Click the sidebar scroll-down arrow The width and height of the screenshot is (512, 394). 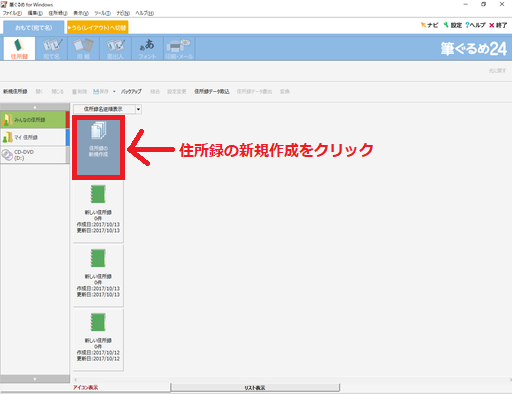[35, 379]
